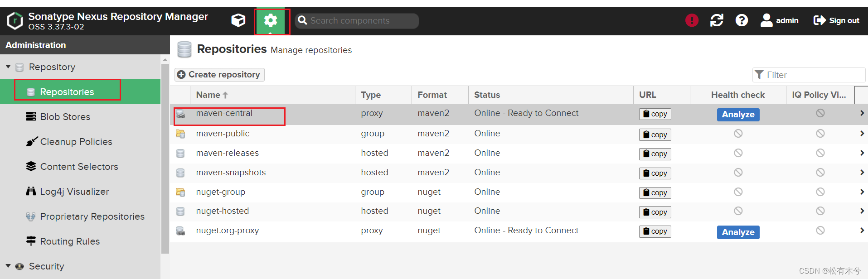This screenshot has height=279, width=868.
Task: Click maven-public group folder icon
Action: click(180, 134)
